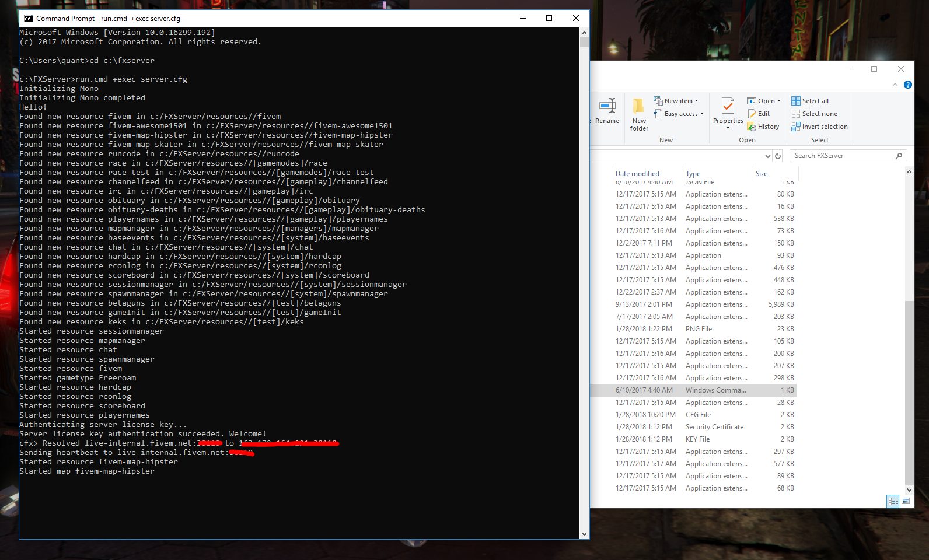Select the file sized 28 KB
929x560 pixels.
coord(694,402)
